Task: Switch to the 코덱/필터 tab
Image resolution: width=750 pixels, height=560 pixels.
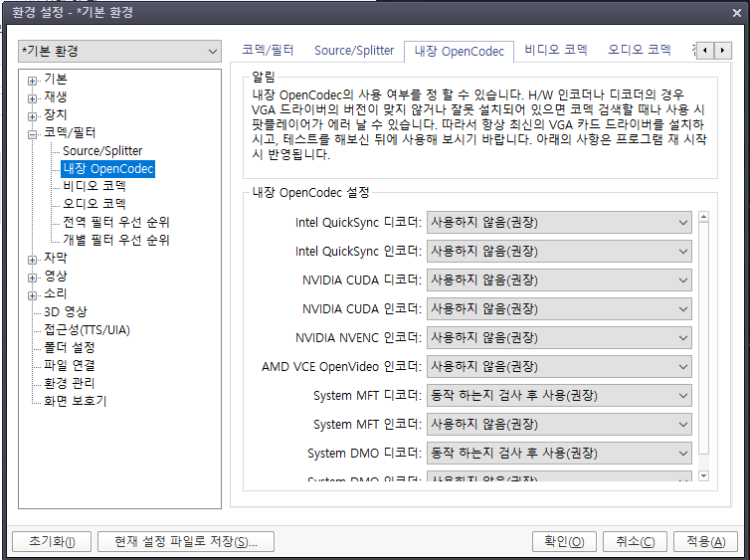Action: [x=268, y=50]
